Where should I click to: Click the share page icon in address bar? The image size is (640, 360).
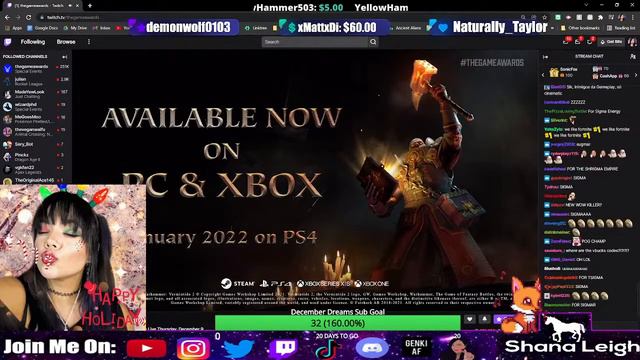pos(534,17)
